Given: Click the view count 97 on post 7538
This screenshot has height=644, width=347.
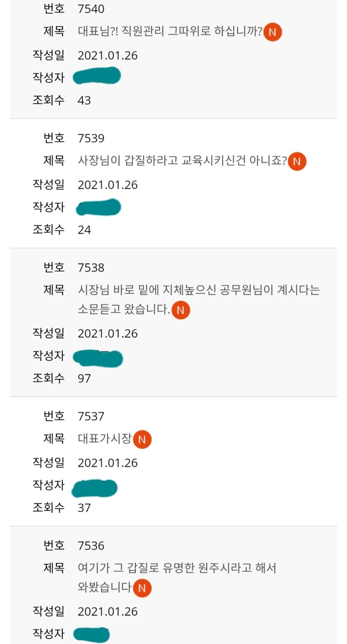Looking at the screenshot, I should point(84,379).
